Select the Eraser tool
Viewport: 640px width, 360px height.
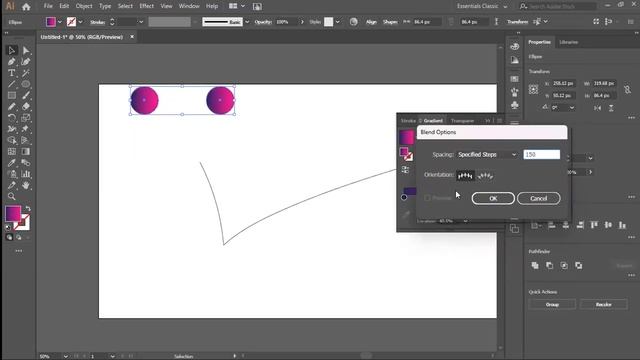click(26, 107)
